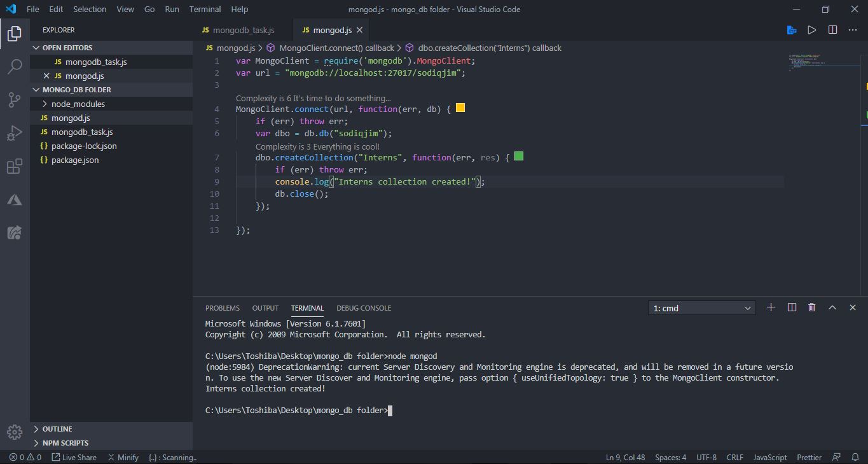The width and height of the screenshot is (868, 464).
Task: Click the yellow complexity indicator on line 4
Action: pyautogui.click(x=460, y=108)
